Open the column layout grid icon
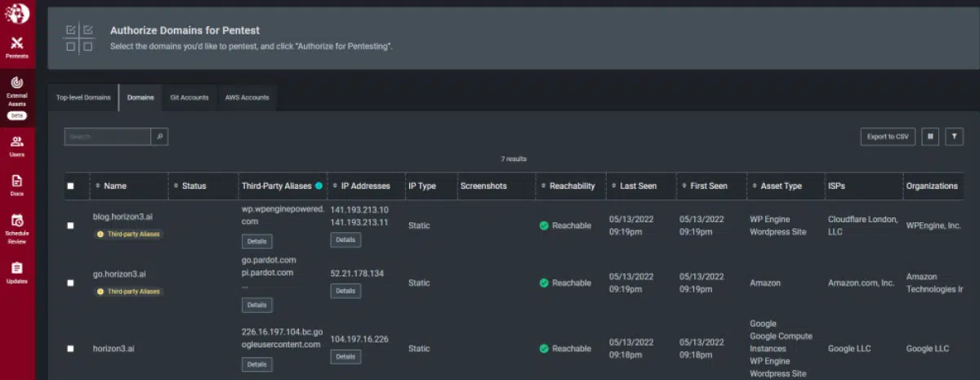Screen dimensions: 980x380 point(931,136)
